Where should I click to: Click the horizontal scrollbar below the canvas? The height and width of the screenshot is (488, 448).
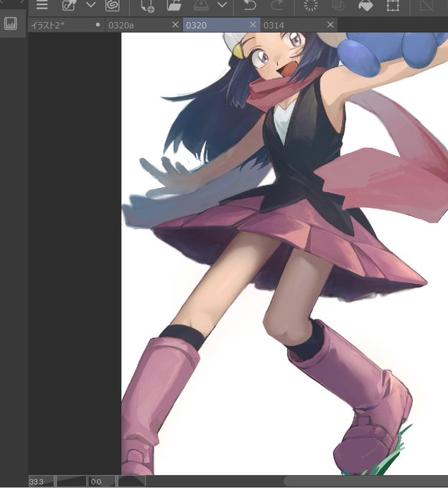tap(366, 481)
